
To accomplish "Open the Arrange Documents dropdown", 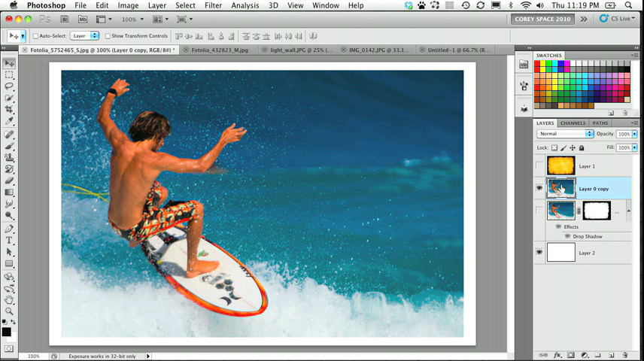I will (160, 20).
